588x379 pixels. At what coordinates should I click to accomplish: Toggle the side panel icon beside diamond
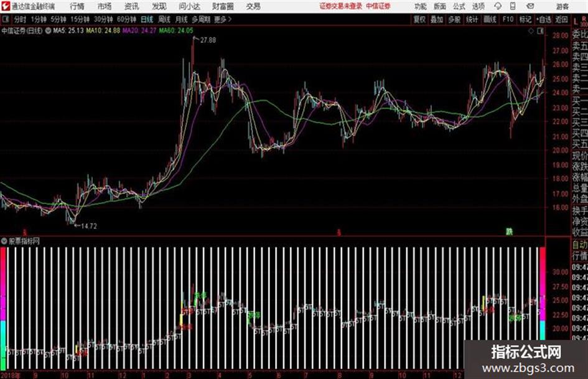coord(540,31)
